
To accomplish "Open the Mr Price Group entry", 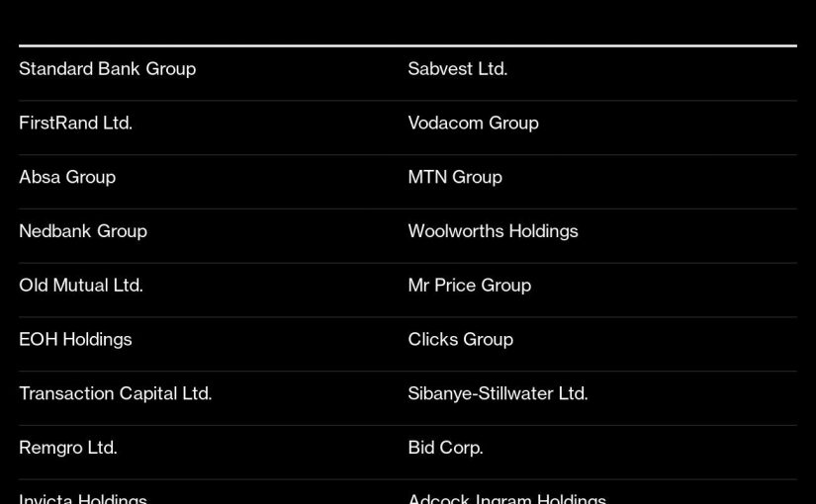I will (x=469, y=286).
